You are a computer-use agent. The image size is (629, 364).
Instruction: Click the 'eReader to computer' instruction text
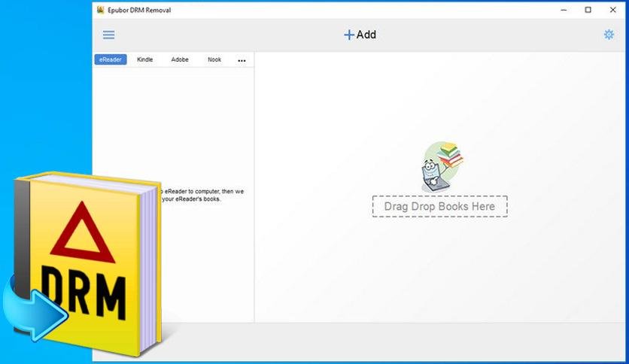[202, 196]
